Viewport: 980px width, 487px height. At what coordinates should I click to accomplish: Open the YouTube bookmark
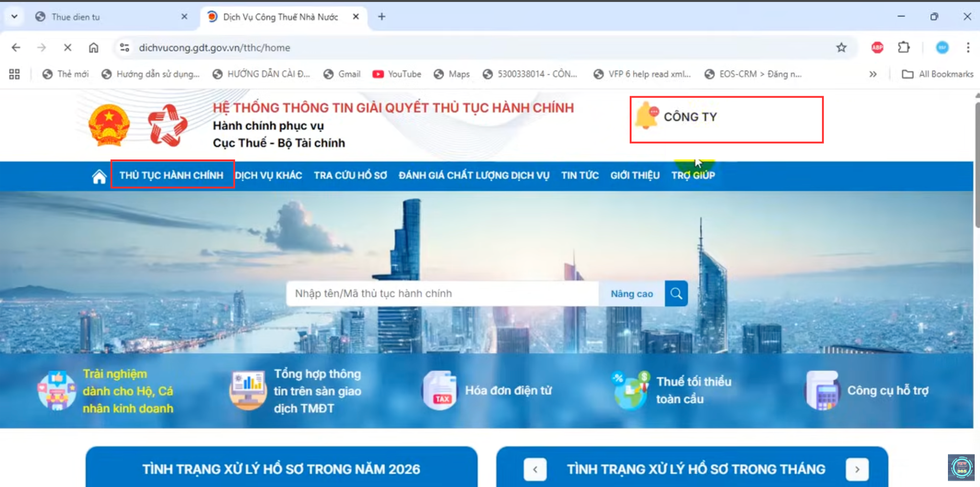tap(397, 74)
